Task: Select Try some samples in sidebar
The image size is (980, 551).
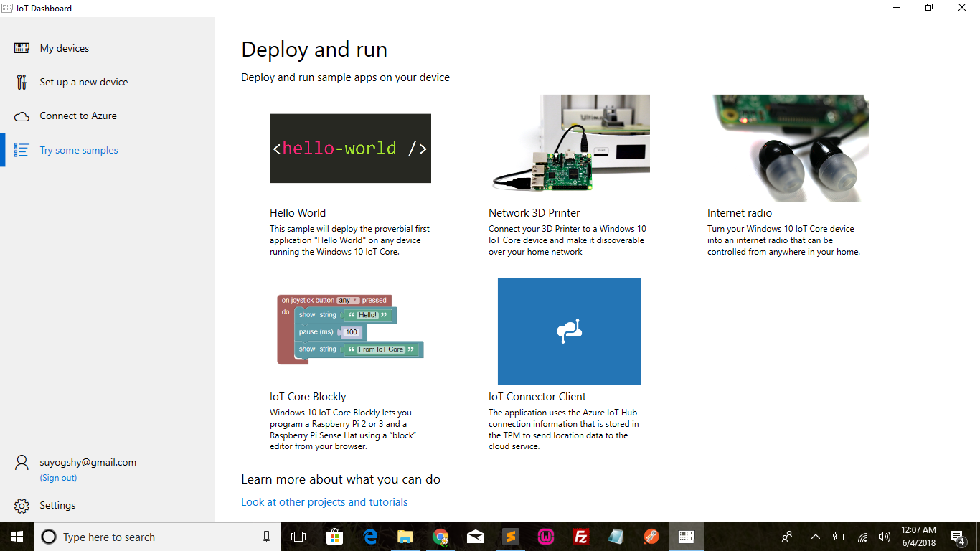Action: (79, 150)
